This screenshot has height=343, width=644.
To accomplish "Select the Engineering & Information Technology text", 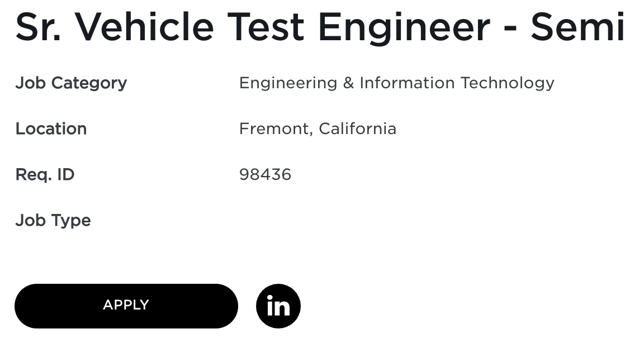I will [x=396, y=83].
